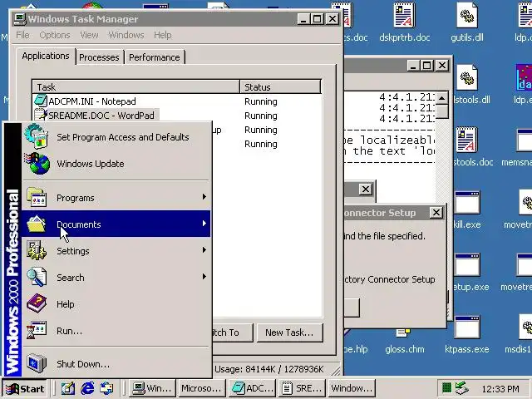Sort by the Status column header
The width and height of the screenshot is (532, 399).
(280, 86)
